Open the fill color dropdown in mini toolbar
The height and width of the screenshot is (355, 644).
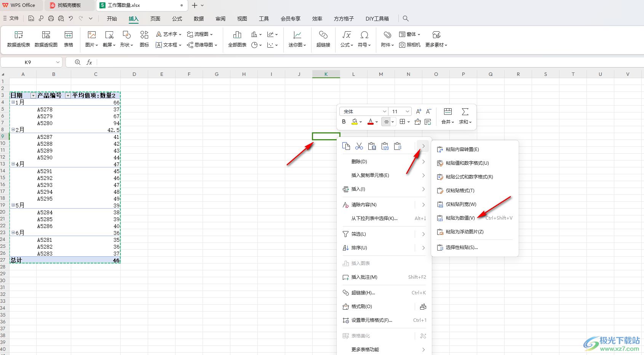[x=361, y=122]
